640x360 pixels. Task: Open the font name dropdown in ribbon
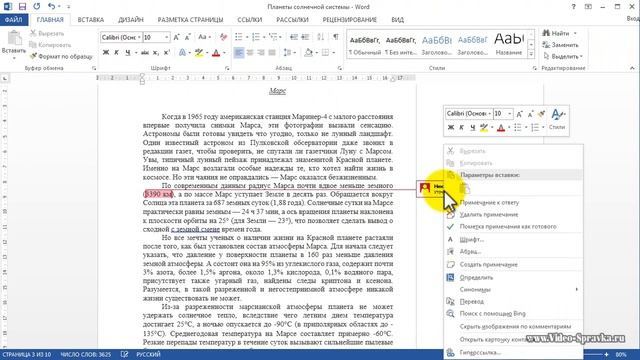coord(139,37)
